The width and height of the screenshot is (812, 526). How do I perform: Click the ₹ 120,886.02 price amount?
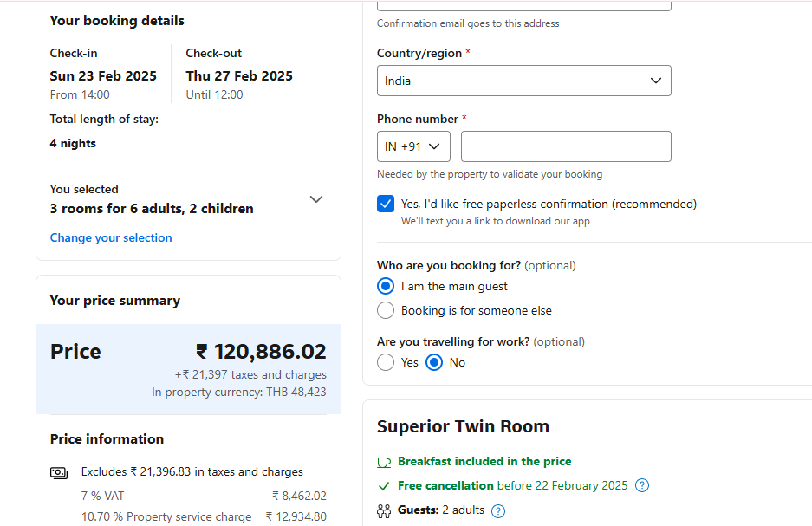261,352
